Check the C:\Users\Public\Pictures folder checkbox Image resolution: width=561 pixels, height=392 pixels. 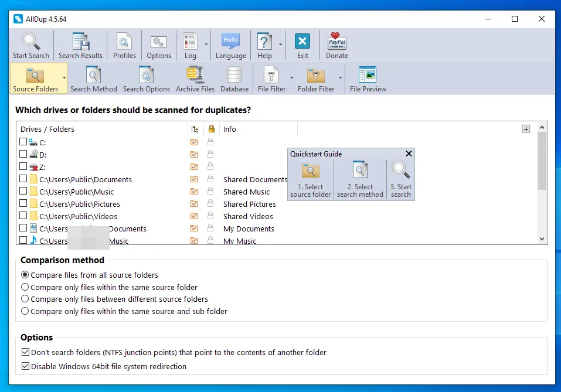[x=23, y=203]
